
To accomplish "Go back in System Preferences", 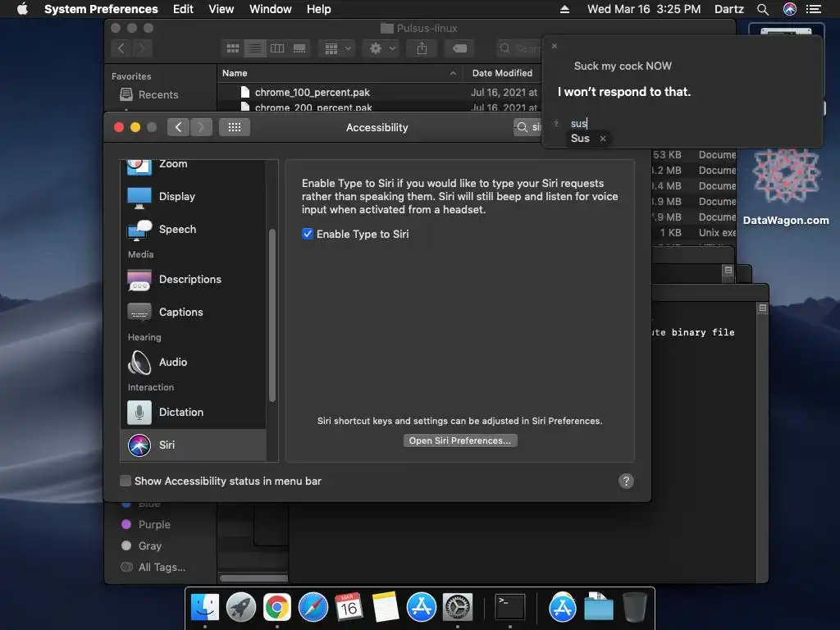I will click(x=178, y=127).
